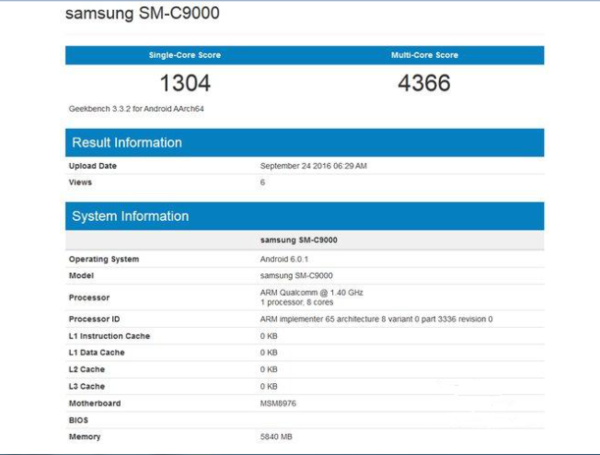600x455 pixels.
Task: Click the Operating System row label
Action: (104, 259)
